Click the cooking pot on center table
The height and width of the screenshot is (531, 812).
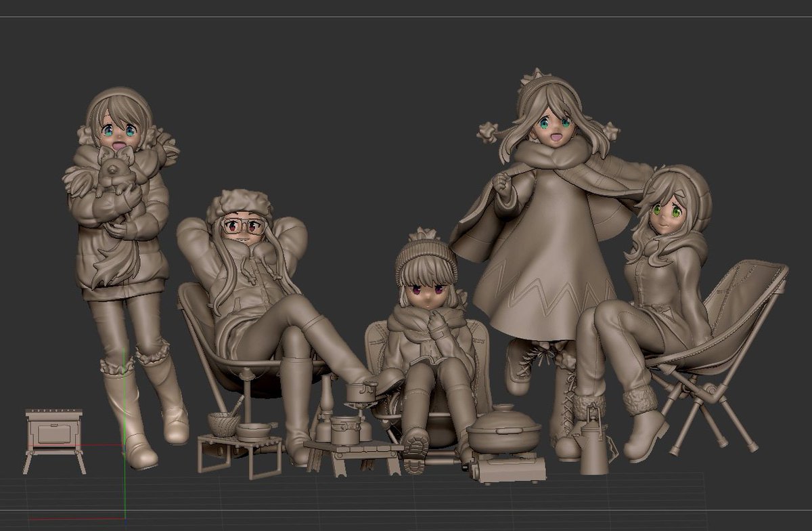(346, 430)
